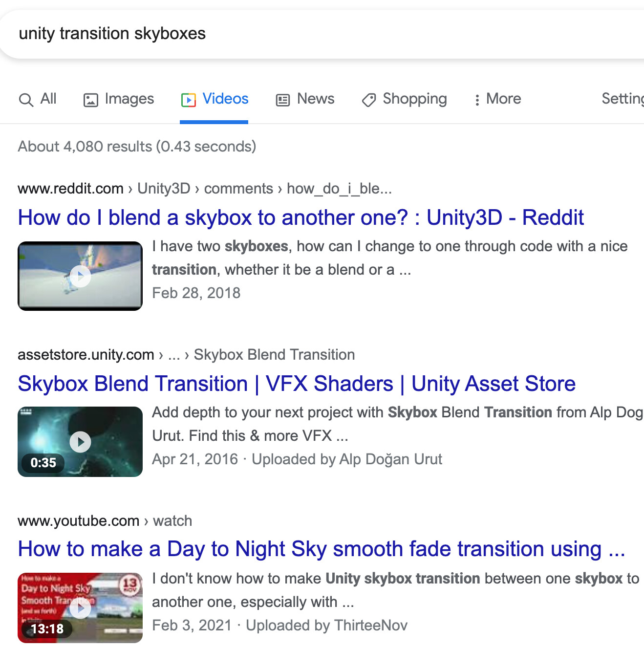Click the play button on the 0:35 video
644x648 pixels.
[80, 441]
